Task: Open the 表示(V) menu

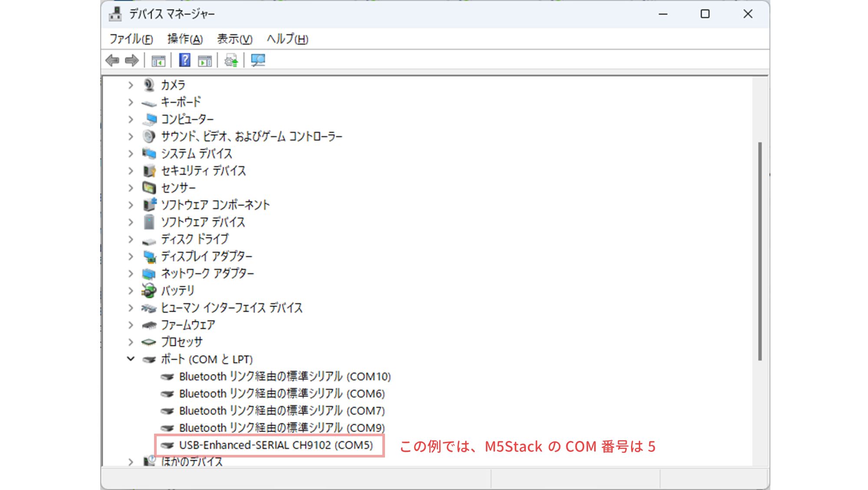Action: 234,39
